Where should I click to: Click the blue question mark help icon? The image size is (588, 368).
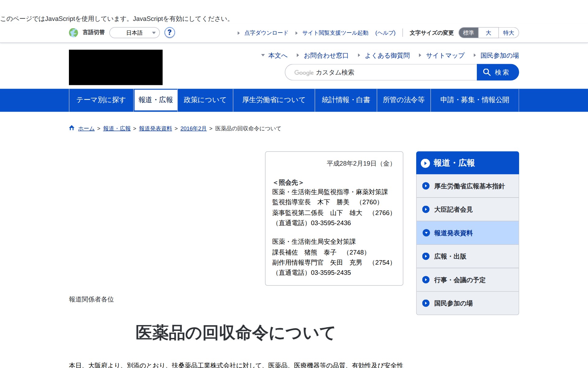[169, 33]
